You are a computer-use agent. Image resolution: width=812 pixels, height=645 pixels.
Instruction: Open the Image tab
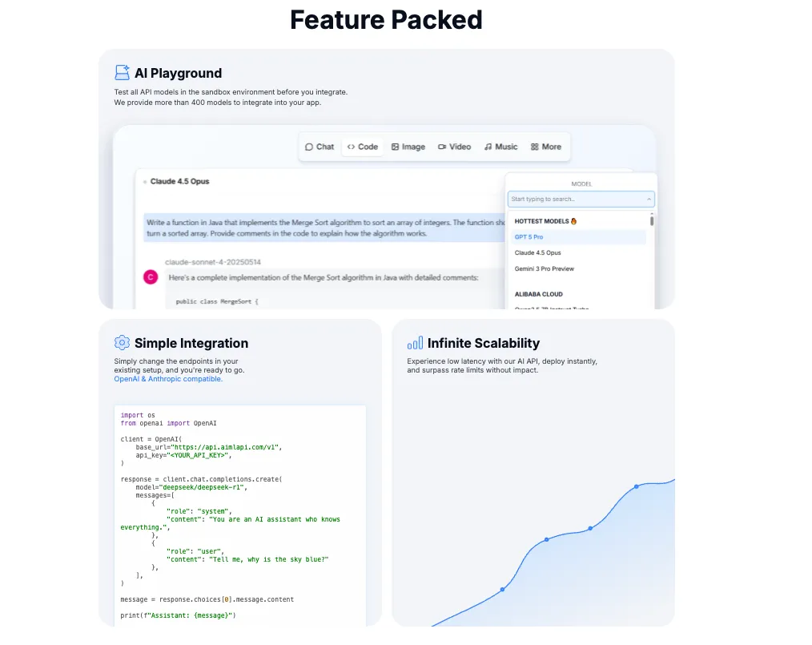pyautogui.click(x=408, y=147)
